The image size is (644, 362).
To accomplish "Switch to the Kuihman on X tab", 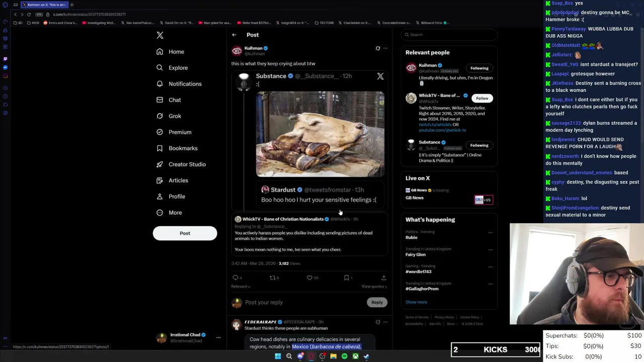I will 44,5.
